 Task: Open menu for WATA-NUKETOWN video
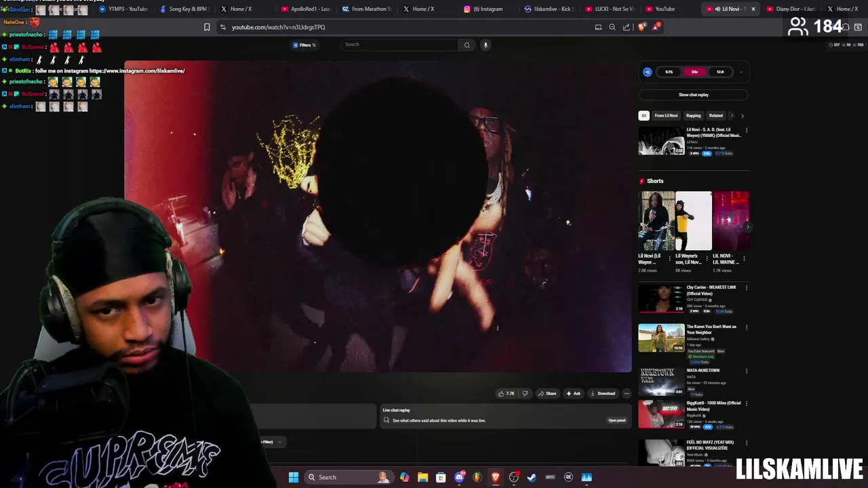(x=747, y=371)
